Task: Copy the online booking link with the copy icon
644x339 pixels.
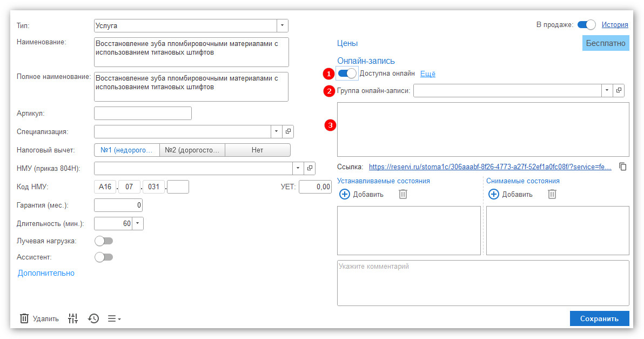Action: (x=623, y=167)
